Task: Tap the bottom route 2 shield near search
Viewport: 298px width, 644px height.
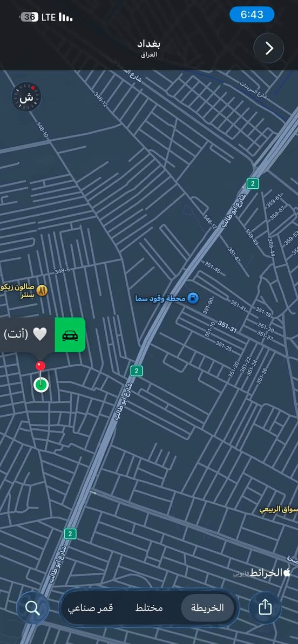Action: tap(70, 533)
